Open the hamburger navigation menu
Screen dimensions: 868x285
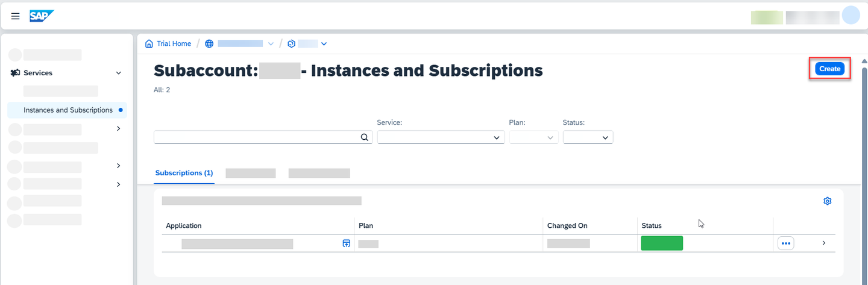16,16
